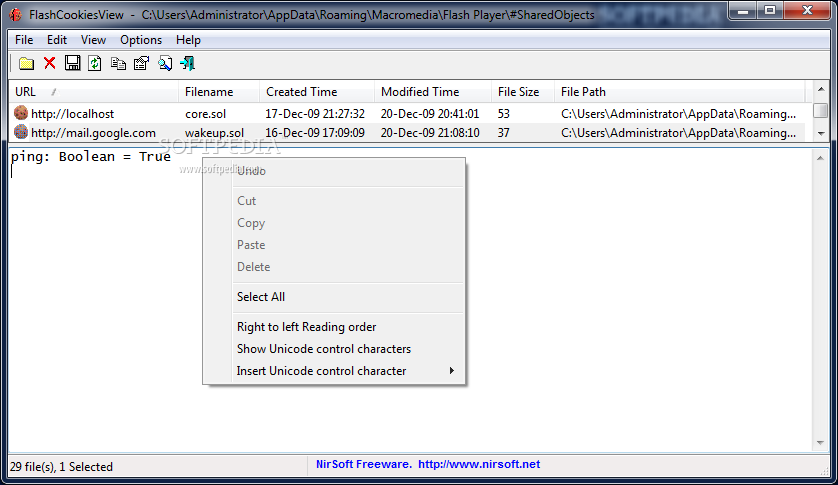The height and width of the screenshot is (485, 838).
Task: Open the File menu
Action: [24, 40]
